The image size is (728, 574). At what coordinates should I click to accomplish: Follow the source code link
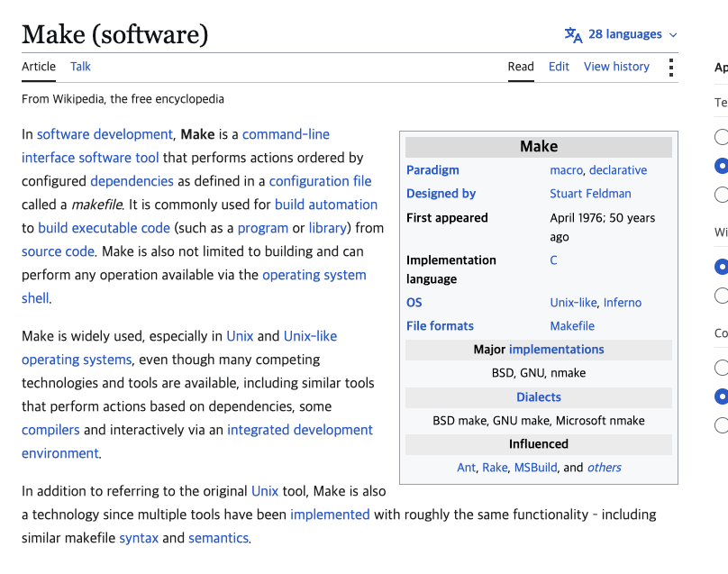[x=58, y=251]
